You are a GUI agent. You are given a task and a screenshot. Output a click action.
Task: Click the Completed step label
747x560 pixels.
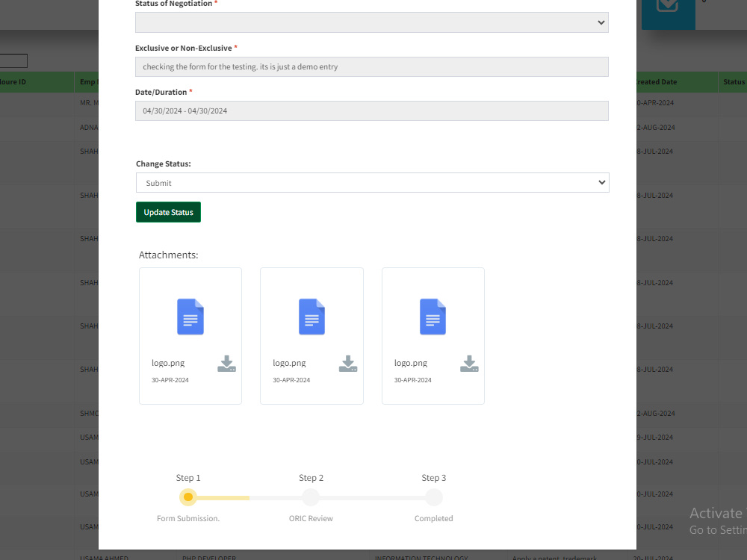tap(433, 518)
